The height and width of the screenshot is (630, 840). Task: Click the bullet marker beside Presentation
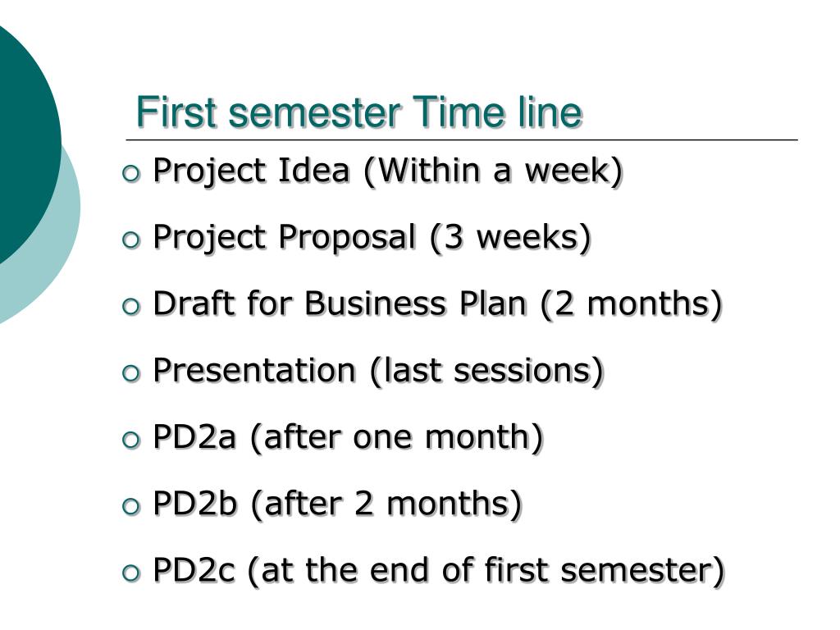click(x=131, y=373)
